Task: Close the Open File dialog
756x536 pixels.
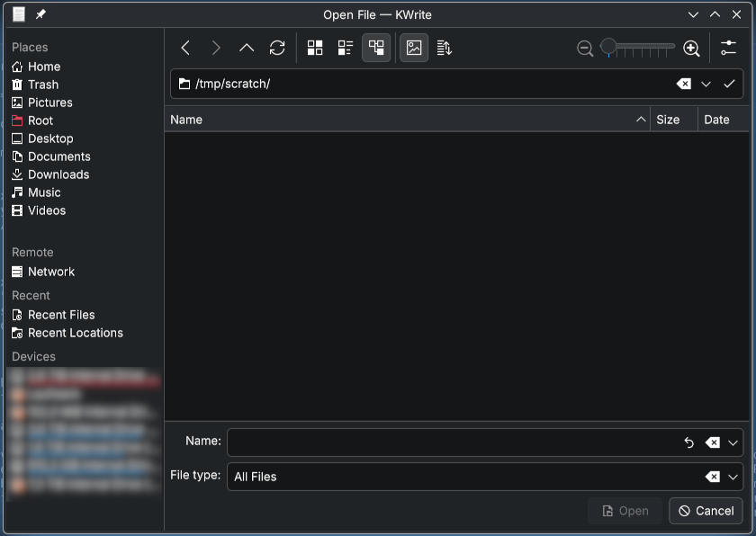Action: [x=736, y=14]
